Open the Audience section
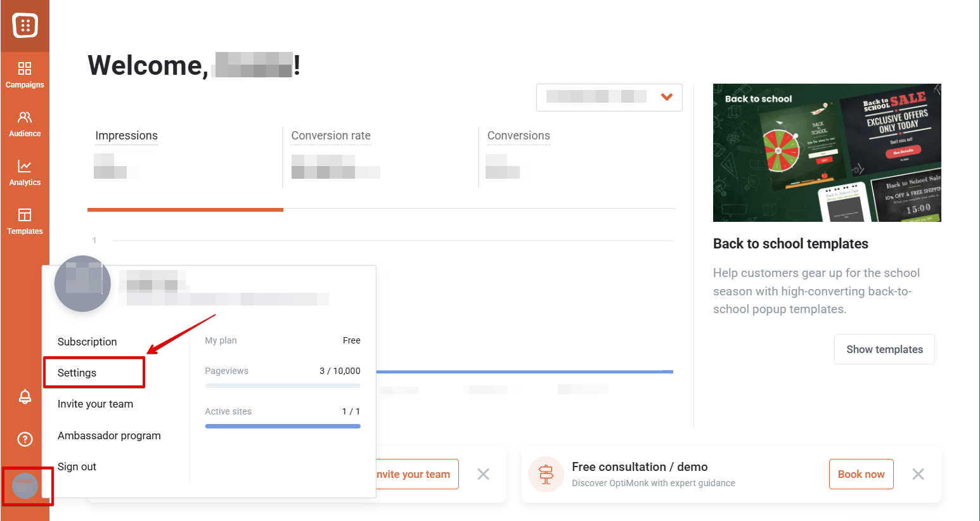 pos(25,124)
